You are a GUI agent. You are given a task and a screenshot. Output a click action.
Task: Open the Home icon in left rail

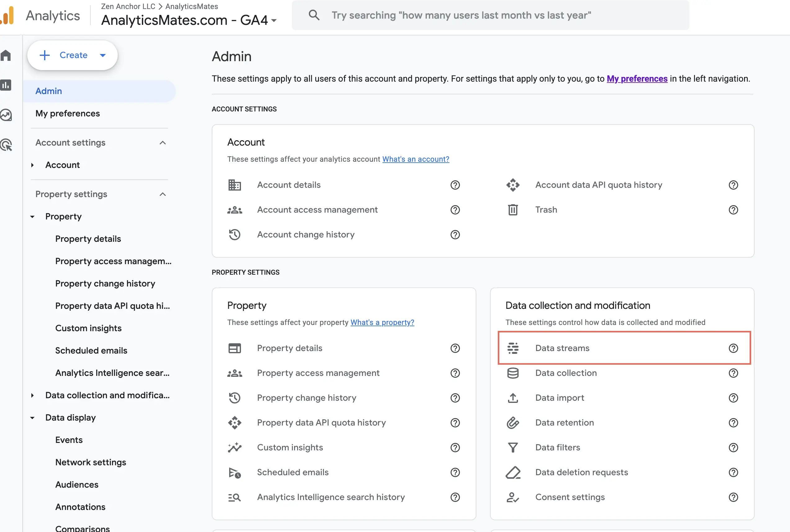[x=6, y=55]
